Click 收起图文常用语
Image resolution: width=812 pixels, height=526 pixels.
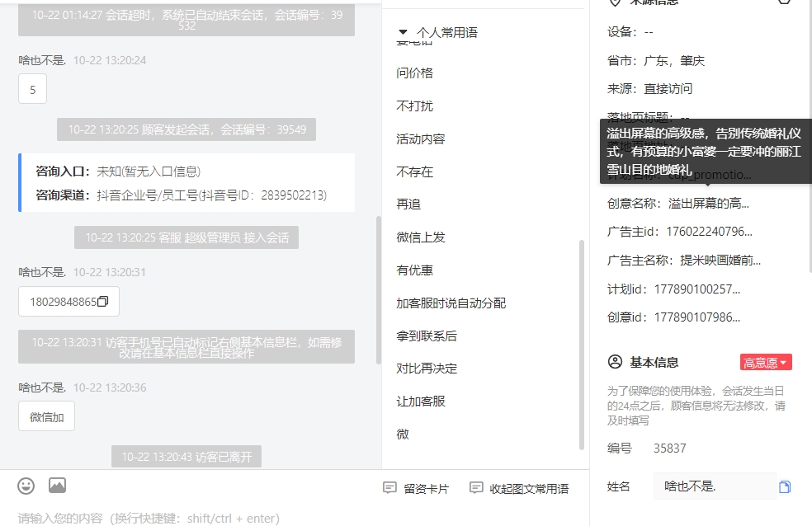point(519,488)
